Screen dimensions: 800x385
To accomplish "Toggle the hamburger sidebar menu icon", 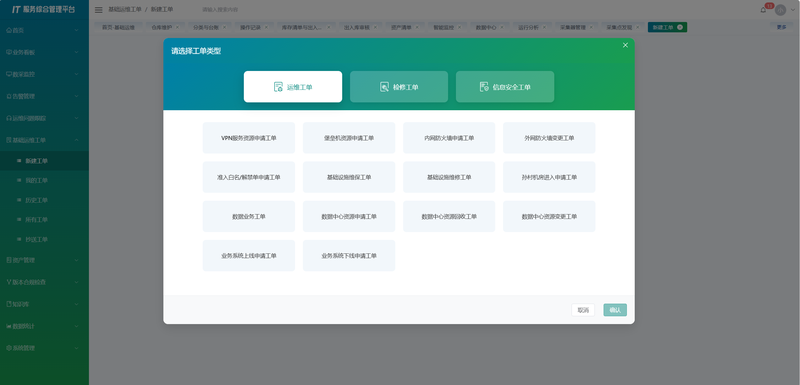I will click(98, 10).
